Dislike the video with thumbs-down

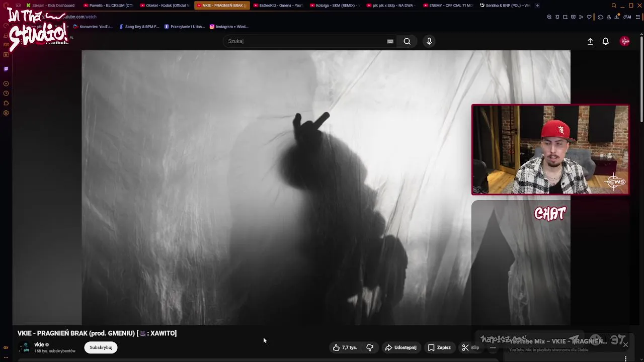[x=370, y=347]
